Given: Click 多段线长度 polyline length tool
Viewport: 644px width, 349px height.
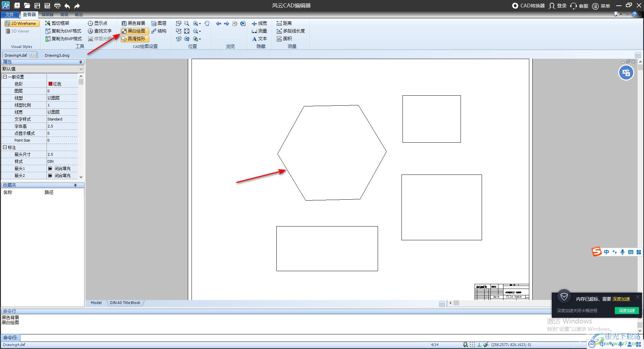Looking at the screenshot, I should (x=290, y=31).
